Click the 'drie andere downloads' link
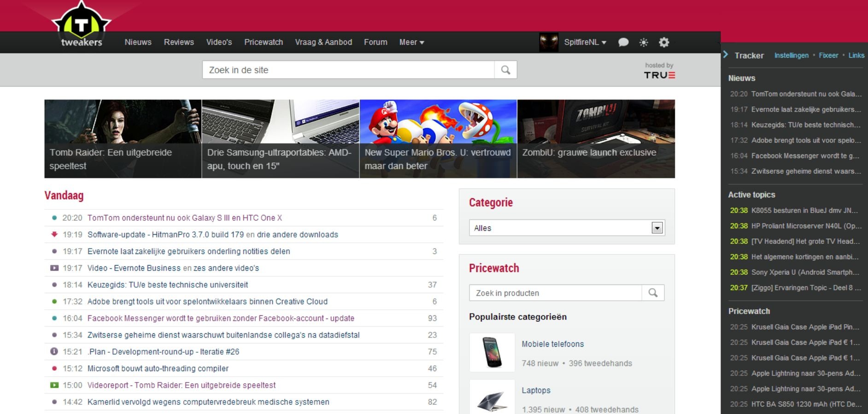 (x=298, y=234)
